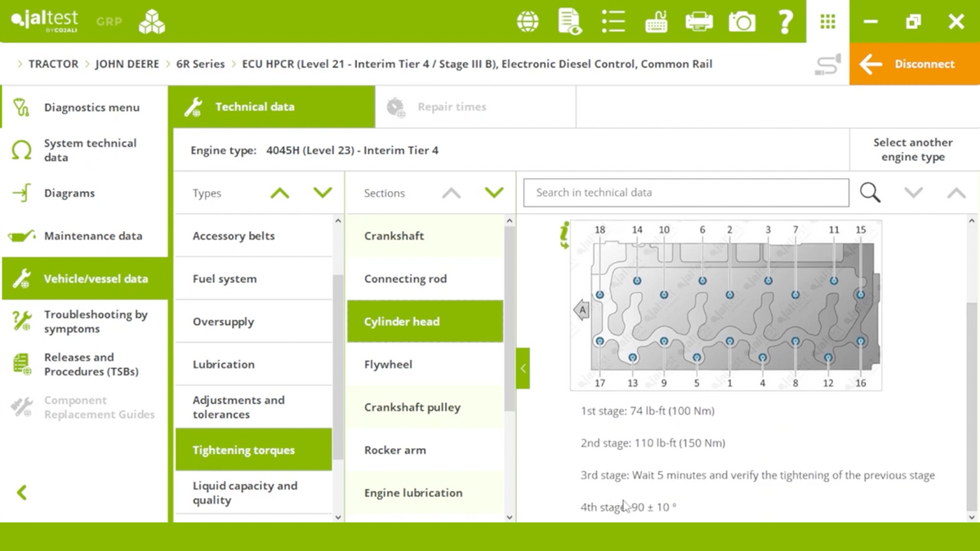Screen dimensions: 980x551
Task: Open the apps grid menu icon
Action: [827, 22]
